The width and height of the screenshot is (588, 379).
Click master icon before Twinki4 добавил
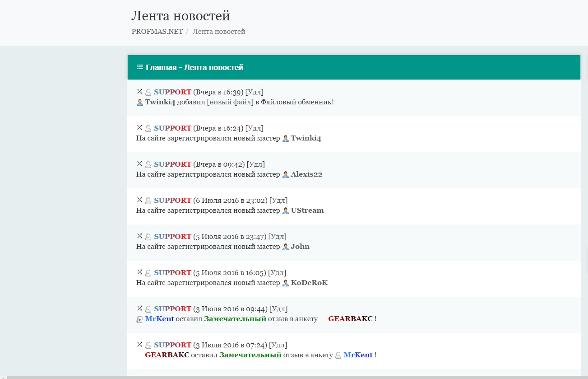click(139, 103)
